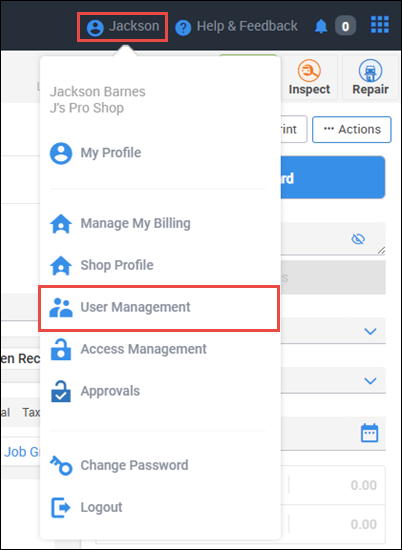This screenshot has height=550, width=402.
Task: Open the calendar date picker
Action: (x=370, y=433)
